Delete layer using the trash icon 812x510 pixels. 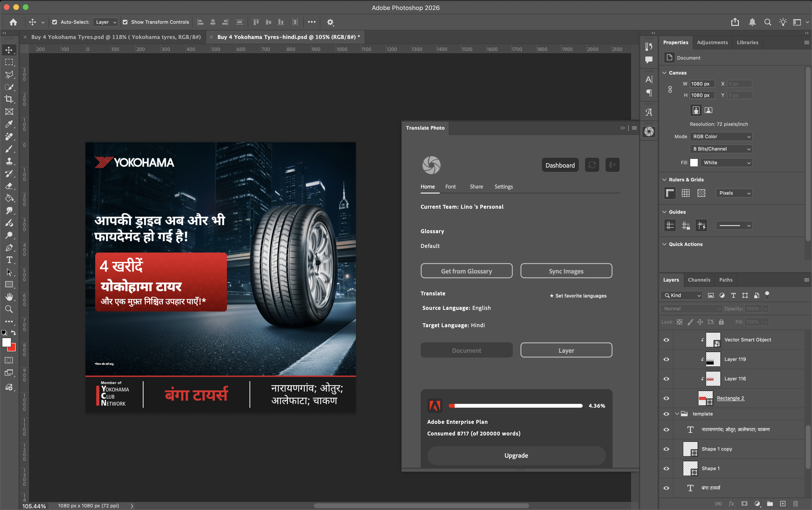tap(796, 504)
